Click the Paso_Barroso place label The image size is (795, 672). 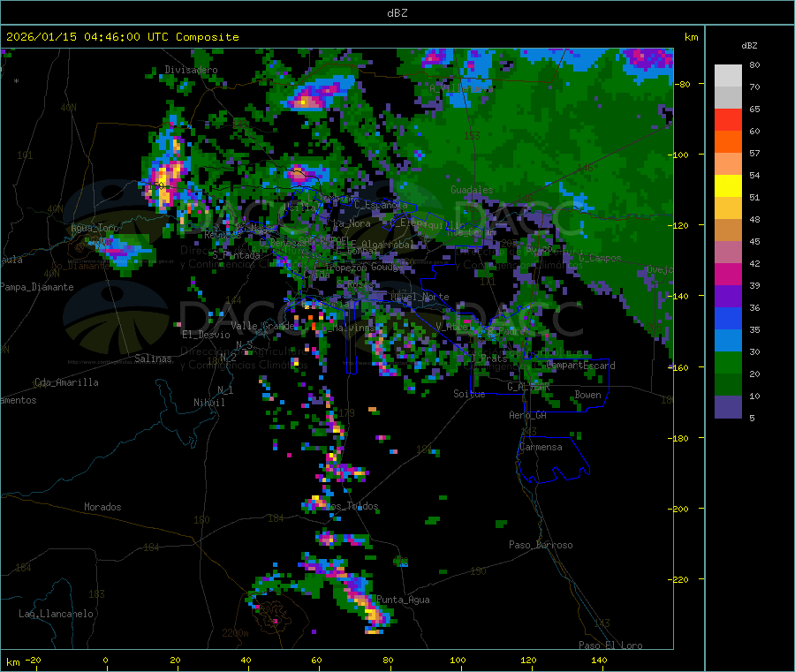541,545
